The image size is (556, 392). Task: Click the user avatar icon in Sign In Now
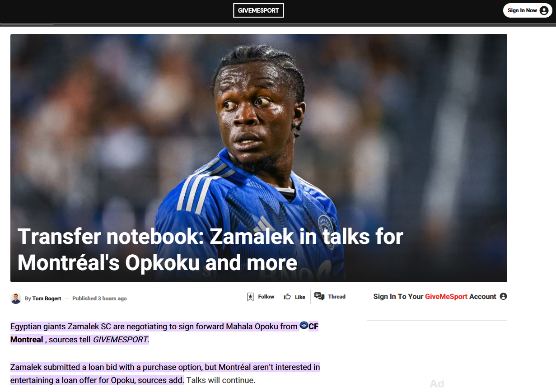point(544,10)
